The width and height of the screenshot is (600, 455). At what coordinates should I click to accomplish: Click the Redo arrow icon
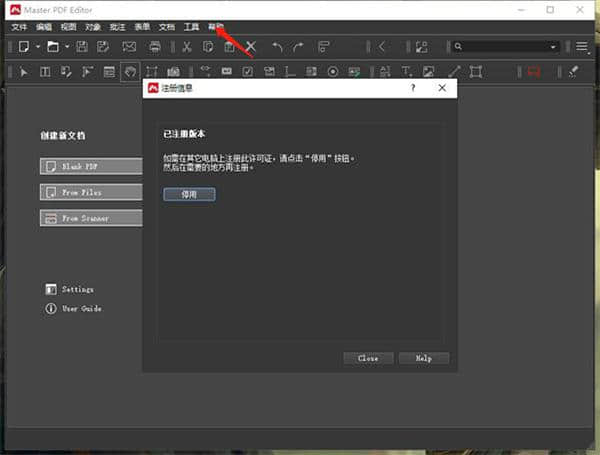(x=298, y=47)
